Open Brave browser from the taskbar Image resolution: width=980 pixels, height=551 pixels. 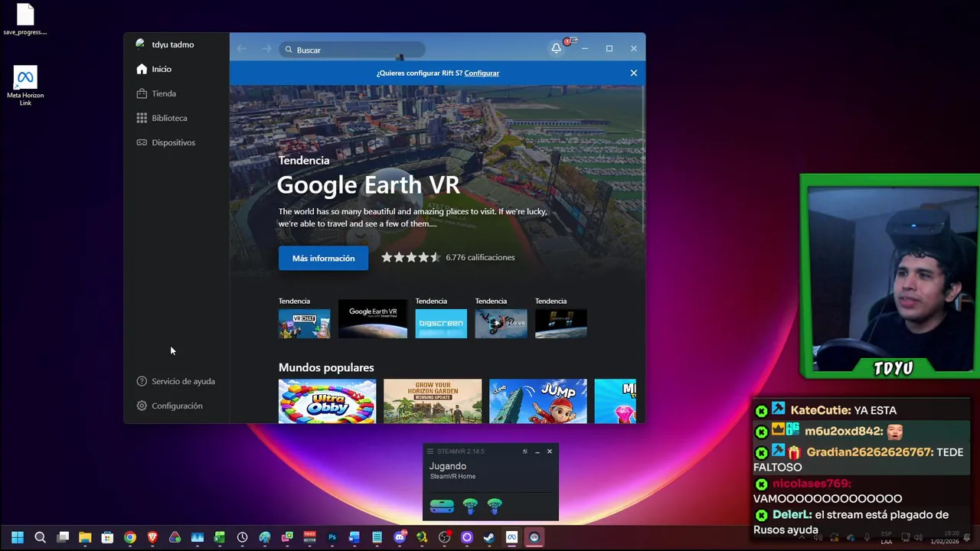pyautogui.click(x=152, y=537)
